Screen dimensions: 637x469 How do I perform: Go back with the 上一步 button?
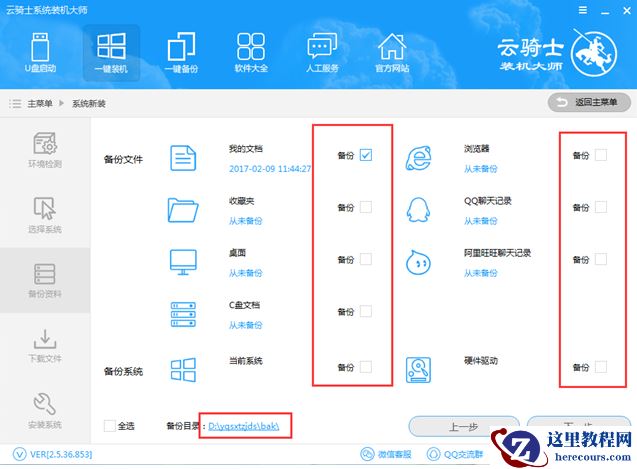coord(464,426)
